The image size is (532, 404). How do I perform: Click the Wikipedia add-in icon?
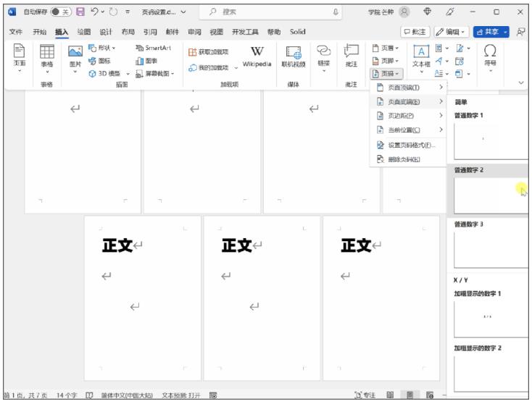[257, 56]
